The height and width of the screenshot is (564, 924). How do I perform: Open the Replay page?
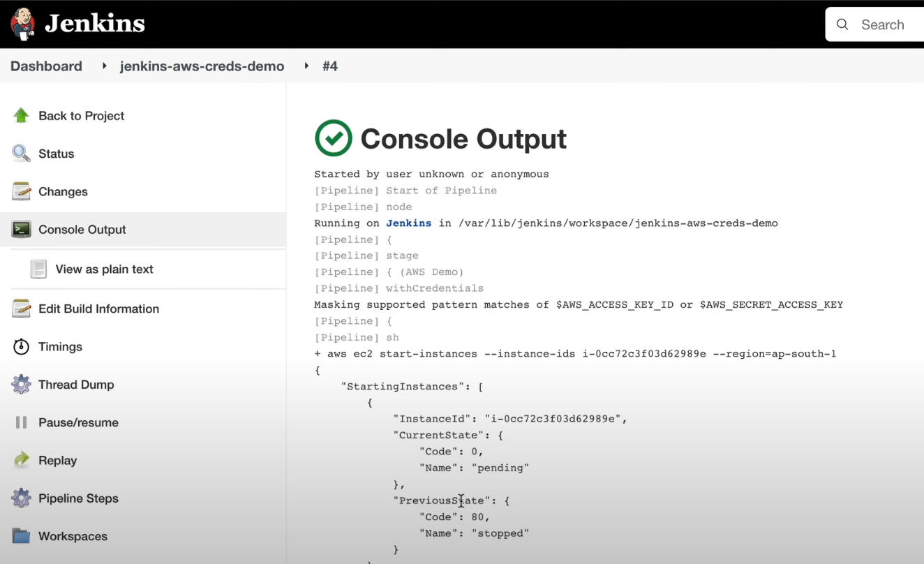coord(58,461)
